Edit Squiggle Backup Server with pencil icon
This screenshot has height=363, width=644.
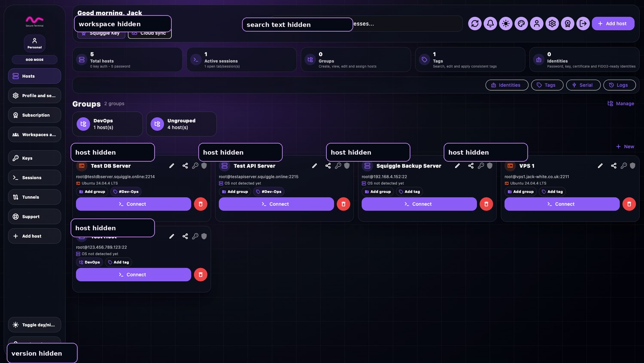tap(457, 166)
